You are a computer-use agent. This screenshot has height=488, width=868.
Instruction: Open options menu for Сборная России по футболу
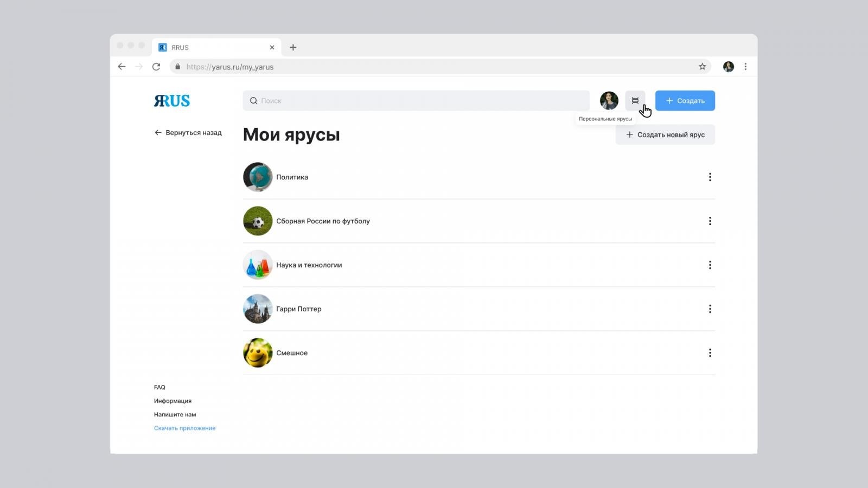[x=710, y=221]
